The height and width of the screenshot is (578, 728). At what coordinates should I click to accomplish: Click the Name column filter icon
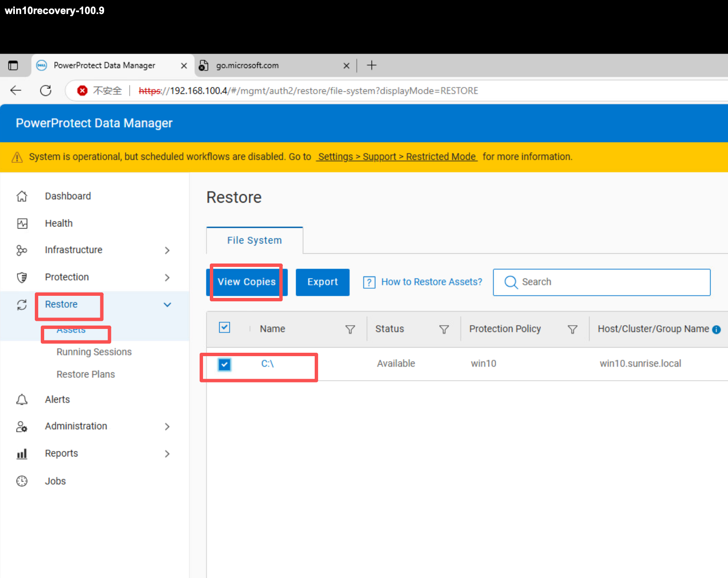click(x=350, y=329)
